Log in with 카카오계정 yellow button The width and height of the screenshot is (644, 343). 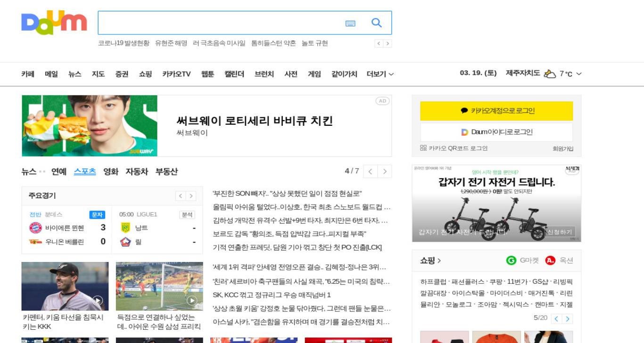[496, 111]
